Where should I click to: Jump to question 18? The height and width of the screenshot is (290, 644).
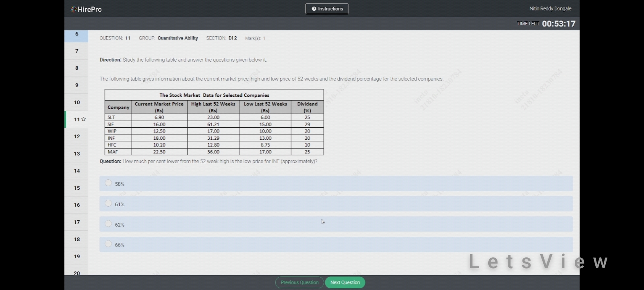[76, 239]
